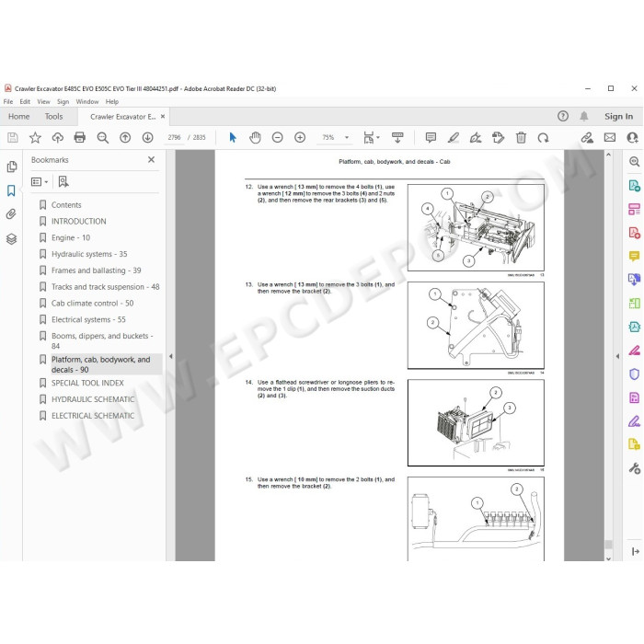
Task: Open the Protect shield tool
Action: (x=634, y=374)
